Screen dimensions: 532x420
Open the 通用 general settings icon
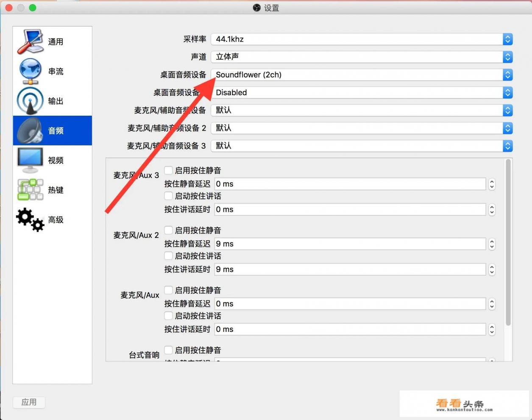coord(30,42)
